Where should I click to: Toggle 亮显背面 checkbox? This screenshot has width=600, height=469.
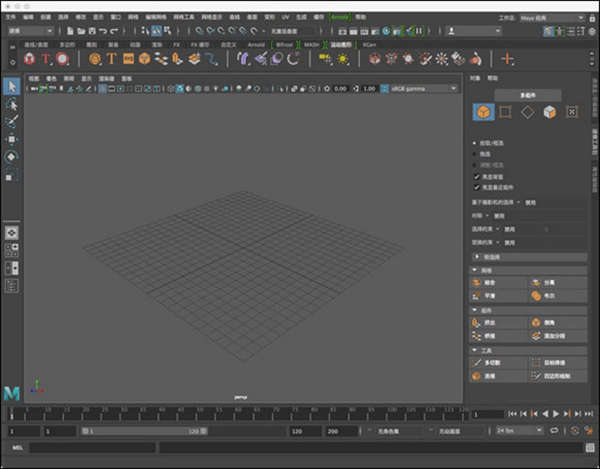pyautogui.click(x=476, y=176)
